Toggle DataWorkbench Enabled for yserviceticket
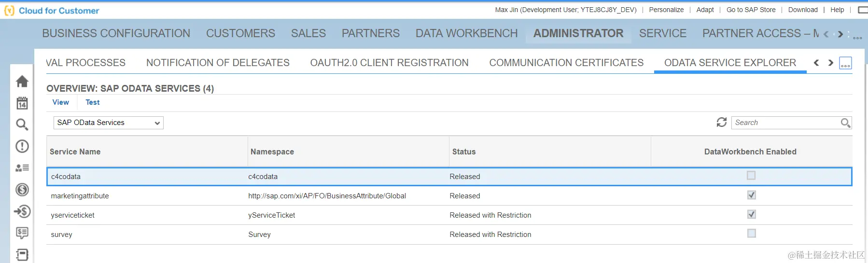868x263 pixels. (751, 214)
